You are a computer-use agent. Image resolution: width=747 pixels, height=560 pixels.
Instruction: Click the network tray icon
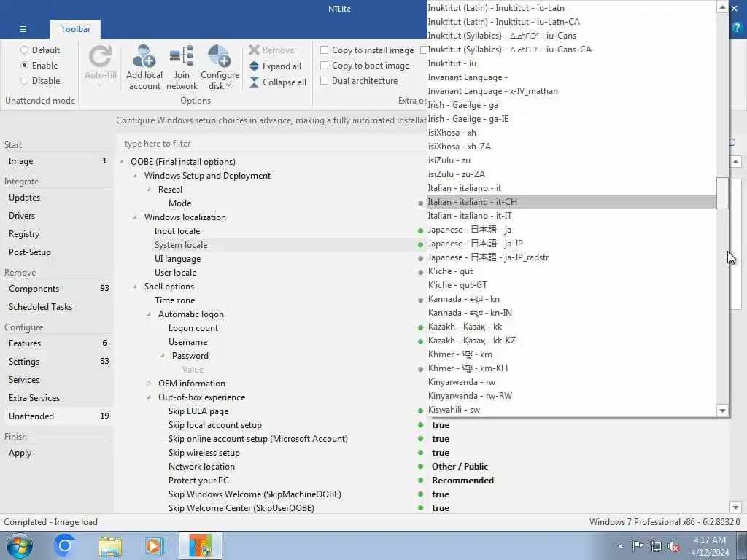pos(656,545)
